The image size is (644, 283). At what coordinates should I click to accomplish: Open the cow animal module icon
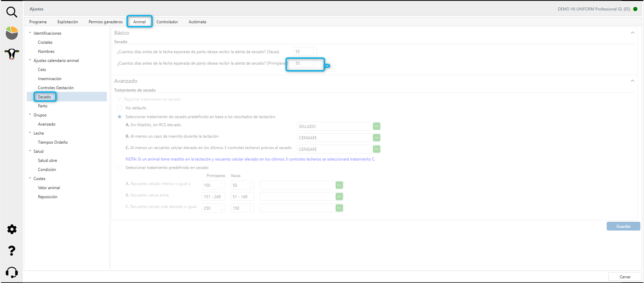coord(12,55)
